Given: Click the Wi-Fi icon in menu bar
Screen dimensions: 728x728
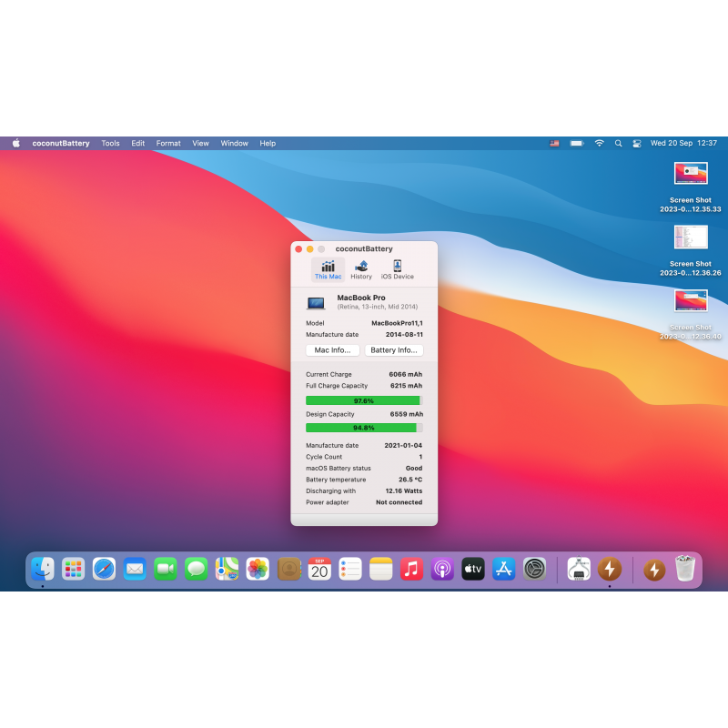Looking at the screenshot, I should [599, 144].
